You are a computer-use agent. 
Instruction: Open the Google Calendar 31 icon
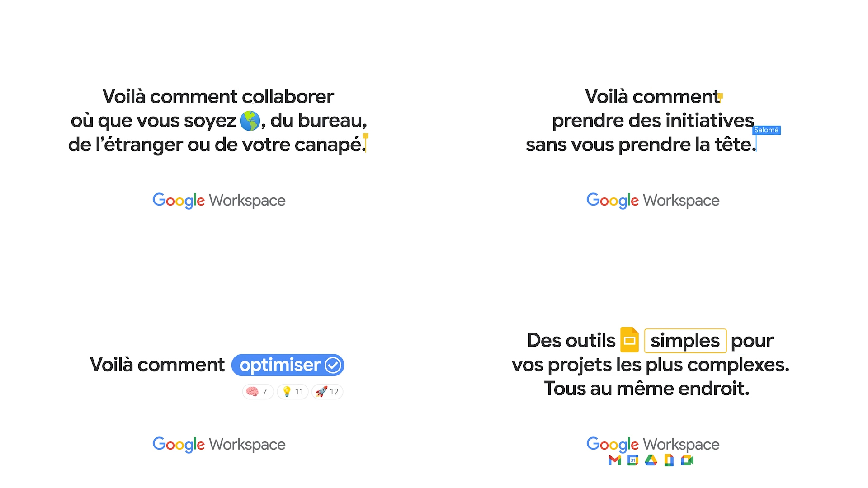(x=633, y=460)
